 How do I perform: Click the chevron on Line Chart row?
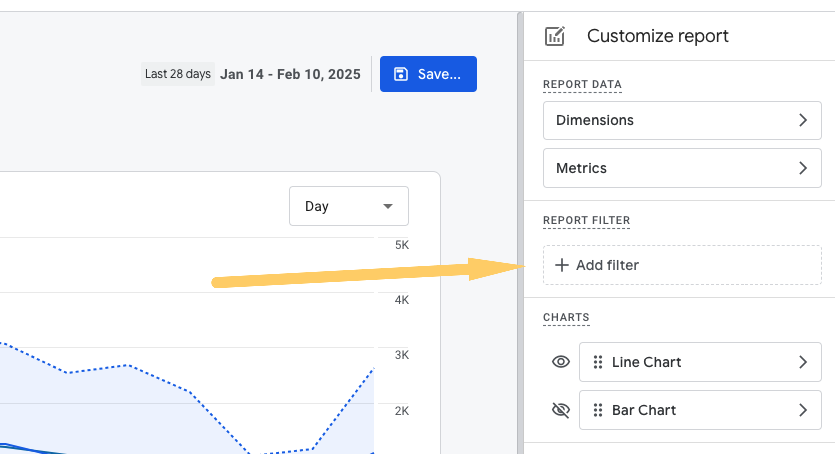pyautogui.click(x=802, y=362)
